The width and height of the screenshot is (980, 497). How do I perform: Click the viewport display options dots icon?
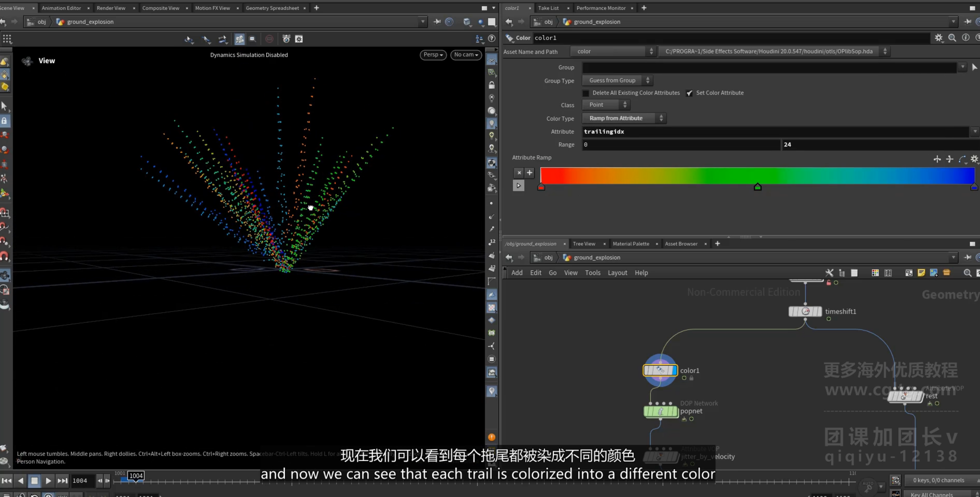pos(7,39)
